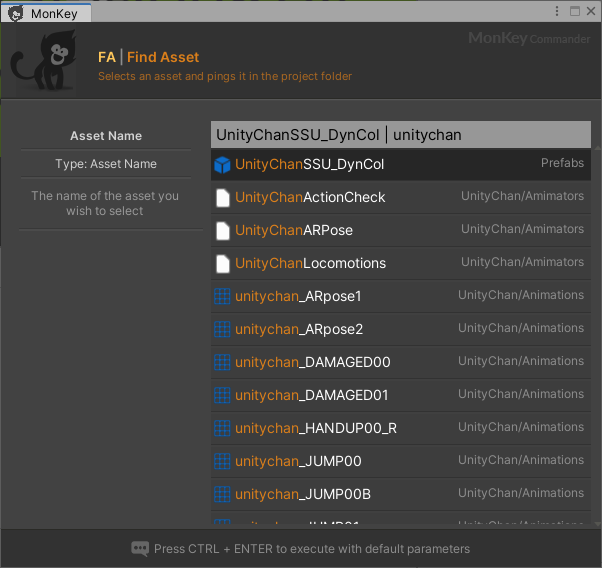The width and height of the screenshot is (602, 568).
Task: Click the Asset Name search input field
Action: pos(401,135)
